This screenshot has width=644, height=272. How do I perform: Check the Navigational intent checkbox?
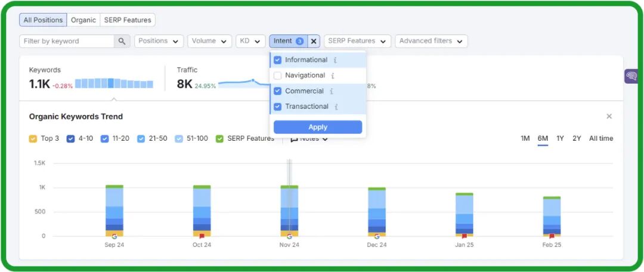[277, 76]
